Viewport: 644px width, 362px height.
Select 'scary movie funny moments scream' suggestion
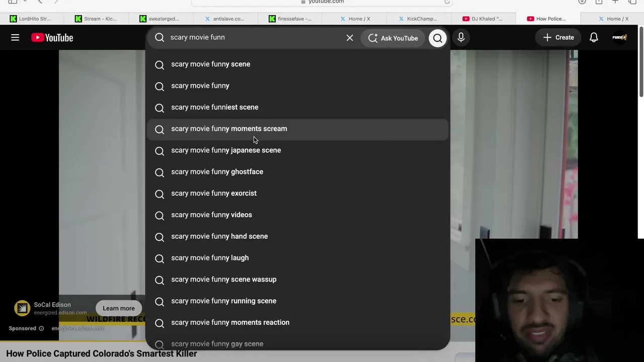click(298, 129)
